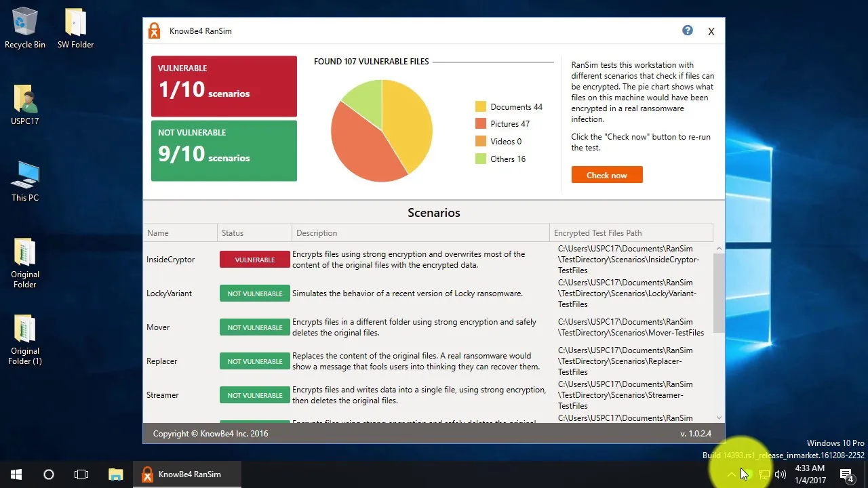Select the Replacer scenario name
The height and width of the screenshot is (488, 868).
pyautogui.click(x=161, y=361)
